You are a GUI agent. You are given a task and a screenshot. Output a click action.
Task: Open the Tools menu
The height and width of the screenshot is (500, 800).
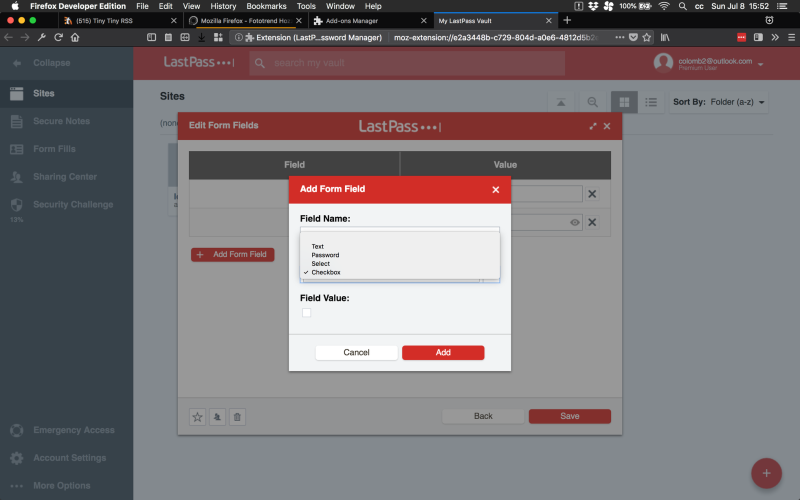click(x=306, y=6)
